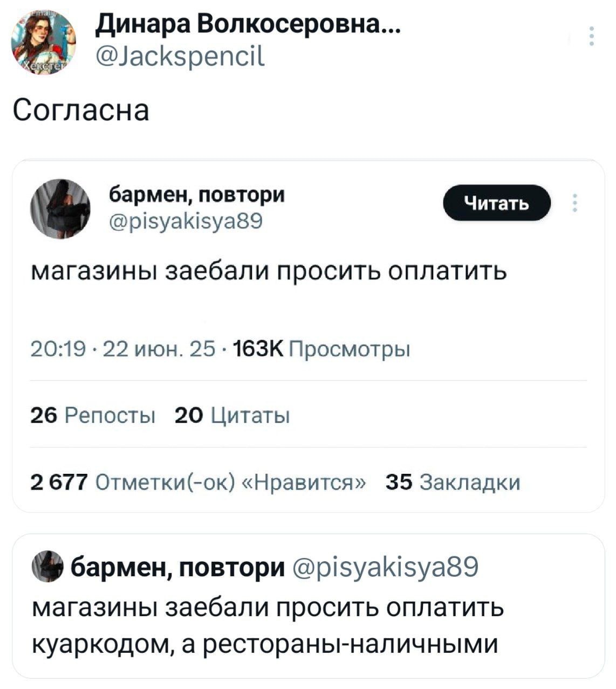Click the @pisyakisya89 handle under the Читать header

(186, 220)
